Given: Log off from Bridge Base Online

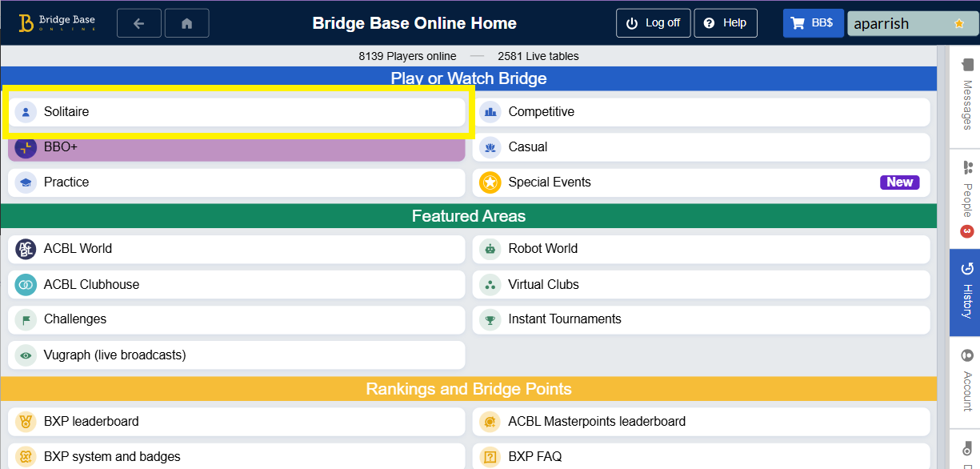Looking at the screenshot, I should pyautogui.click(x=653, y=23).
